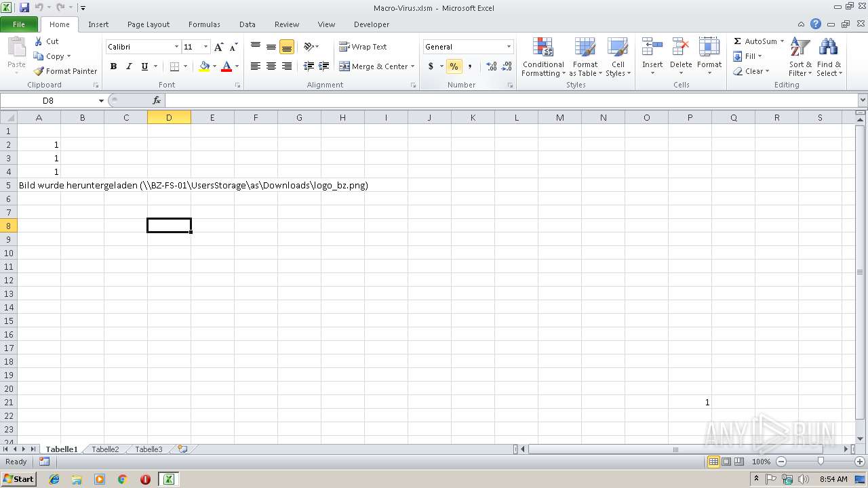
Task: Toggle Bold formatting
Action: coord(113,66)
